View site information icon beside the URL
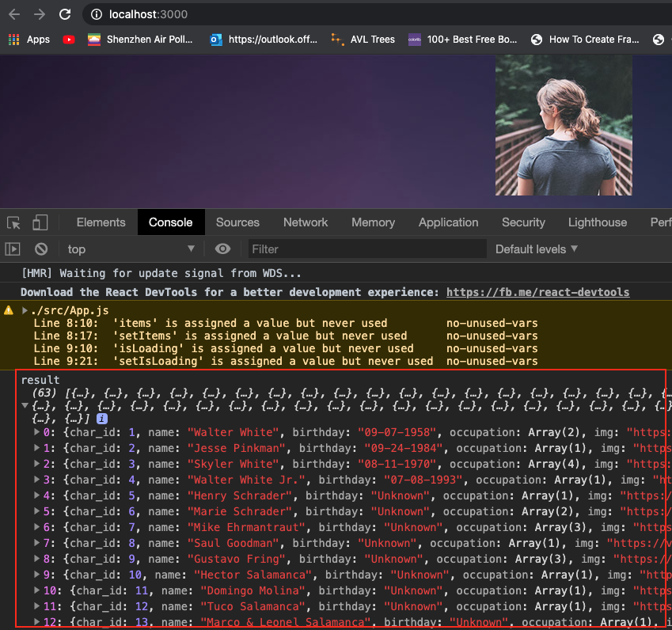This screenshot has height=630, width=672. pos(97,14)
